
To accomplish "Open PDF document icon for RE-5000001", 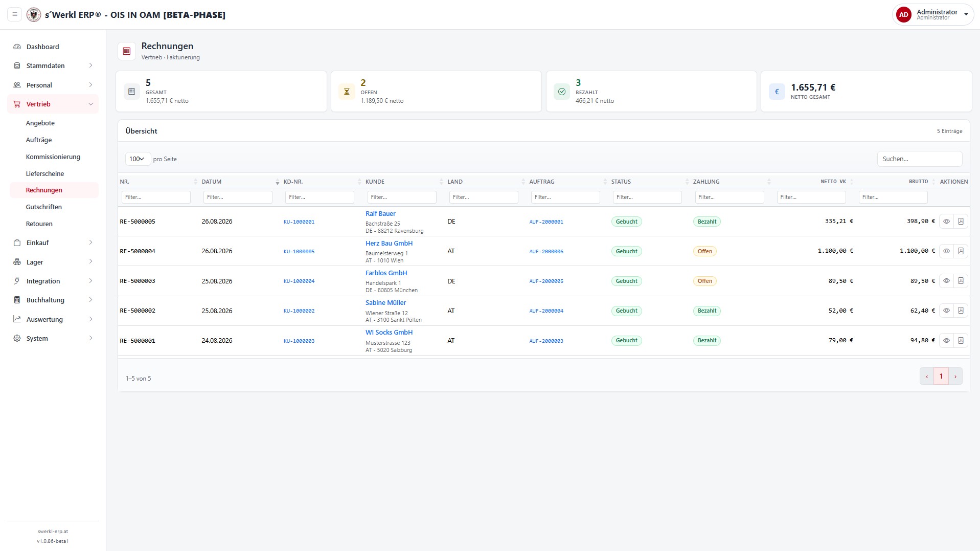I will tap(961, 340).
